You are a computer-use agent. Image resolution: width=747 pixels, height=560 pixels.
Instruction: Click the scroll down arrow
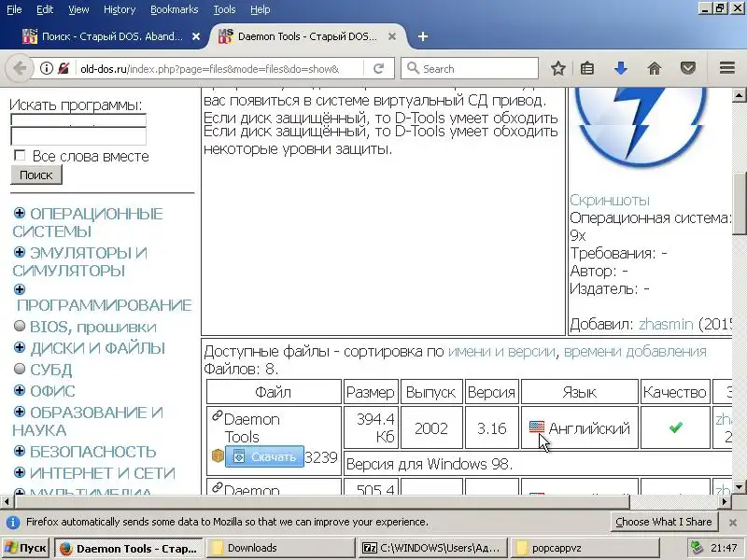pyautogui.click(x=739, y=487)
